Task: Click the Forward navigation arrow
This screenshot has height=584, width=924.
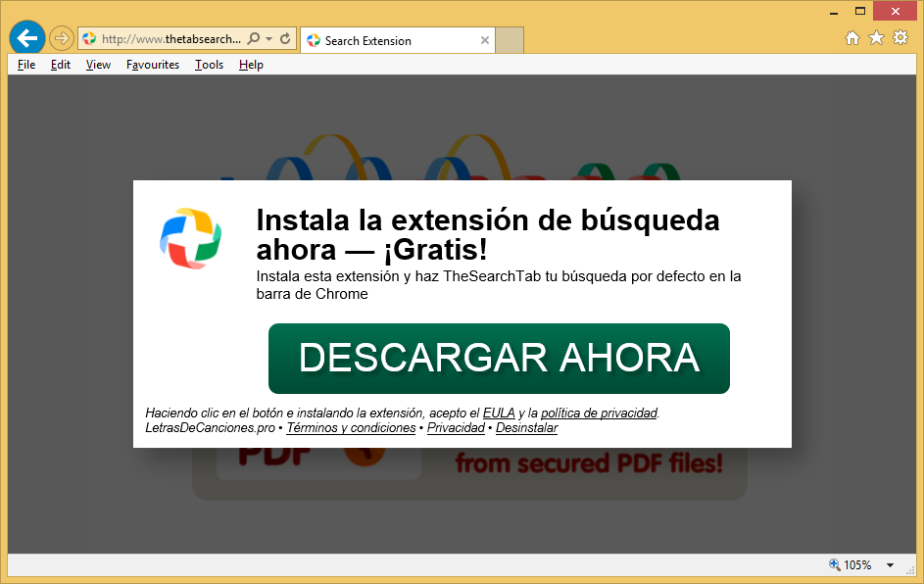Action: 62,39
